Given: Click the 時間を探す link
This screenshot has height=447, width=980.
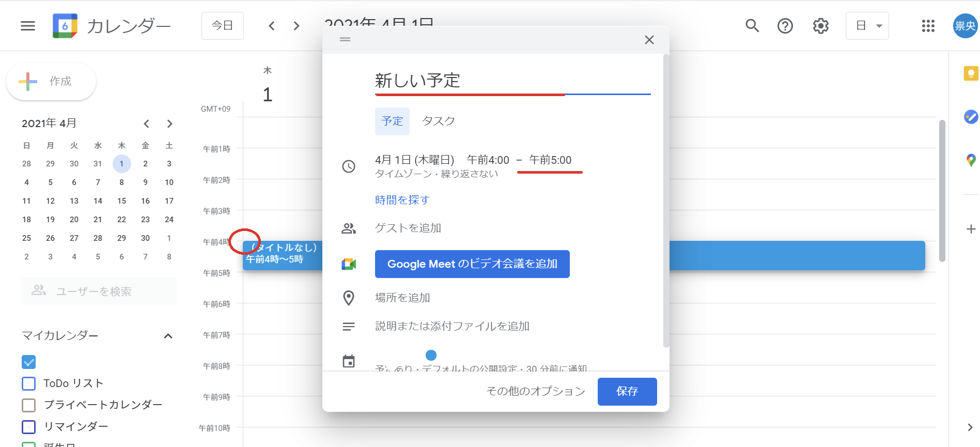Looking at the screenshot, I should click(x=402, y=200).
